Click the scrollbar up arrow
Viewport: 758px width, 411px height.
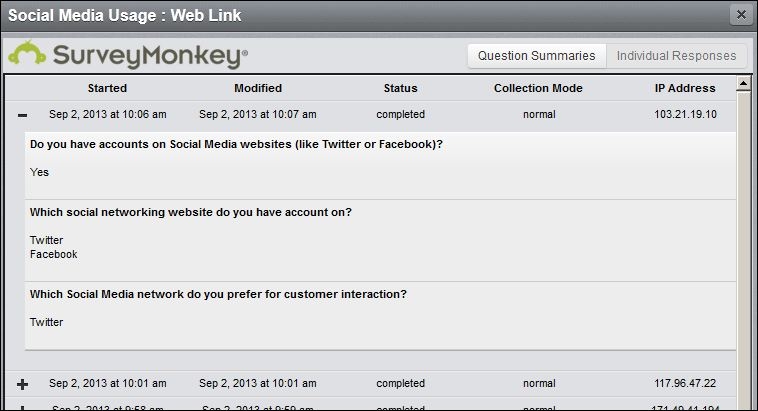(743, 84)
